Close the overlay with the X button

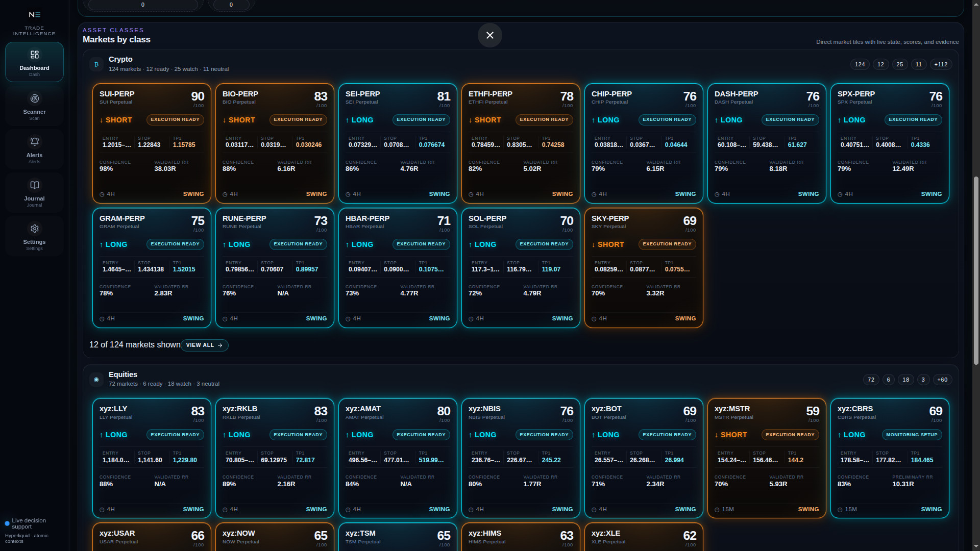coord(489,35)
